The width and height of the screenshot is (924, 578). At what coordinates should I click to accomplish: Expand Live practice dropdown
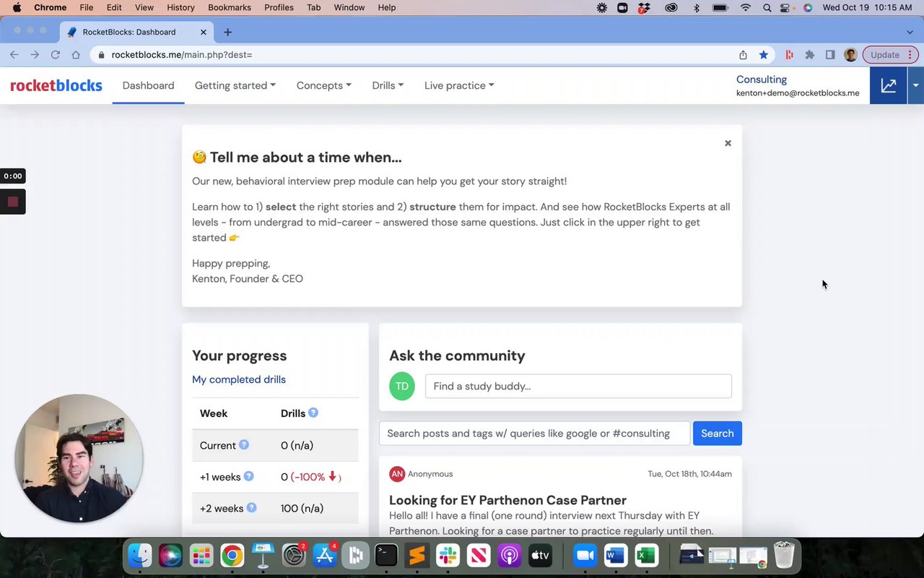click(x=459, y=85)
